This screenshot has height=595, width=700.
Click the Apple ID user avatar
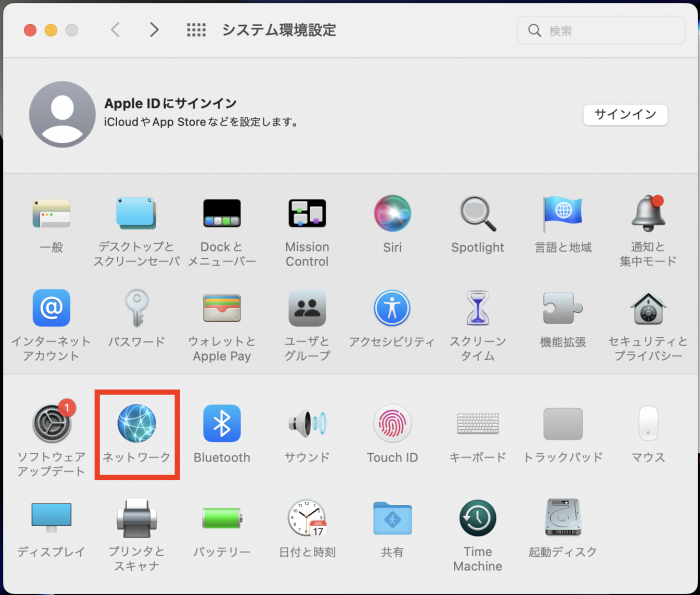[62, 114]
